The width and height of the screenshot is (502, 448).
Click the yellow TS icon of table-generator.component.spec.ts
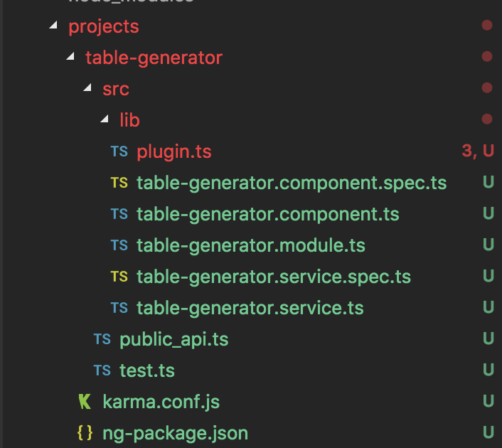pyautogui.click(x=119, y=183)
